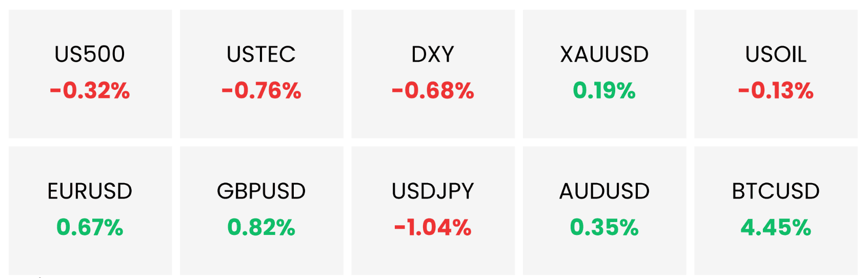This screenshot has width=868, height=278.
Task: Select the USOIL crude oil card
Action: click(x=776, y=74)
